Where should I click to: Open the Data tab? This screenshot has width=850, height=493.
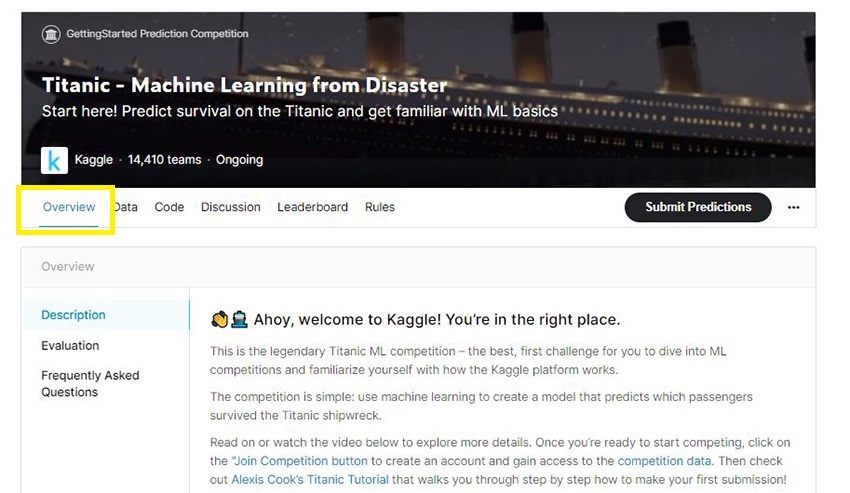126,207
